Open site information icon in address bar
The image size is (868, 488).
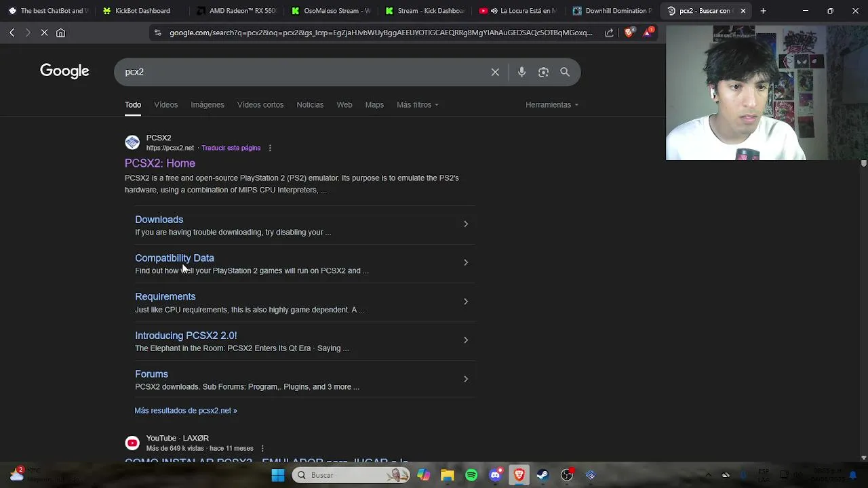point(157,33)
